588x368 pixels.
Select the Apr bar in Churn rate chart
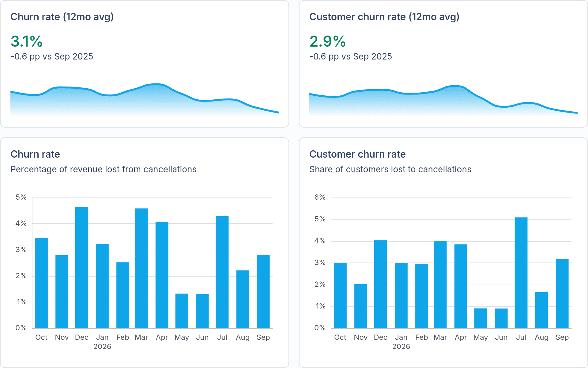[162, 275]
